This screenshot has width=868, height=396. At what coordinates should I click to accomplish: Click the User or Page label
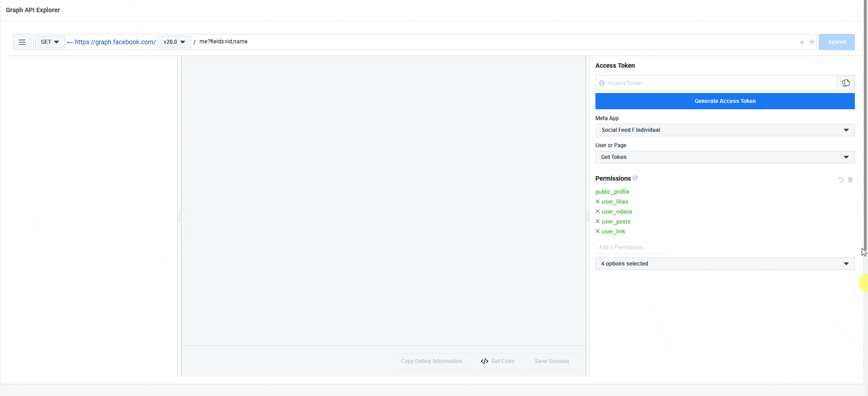click(x=611, y=145)
